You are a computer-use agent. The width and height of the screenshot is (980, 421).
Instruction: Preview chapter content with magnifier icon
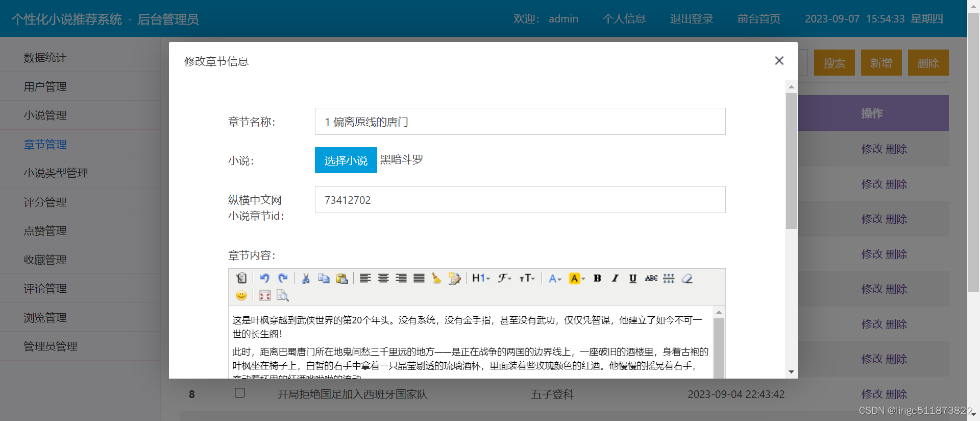coord(283,295)
